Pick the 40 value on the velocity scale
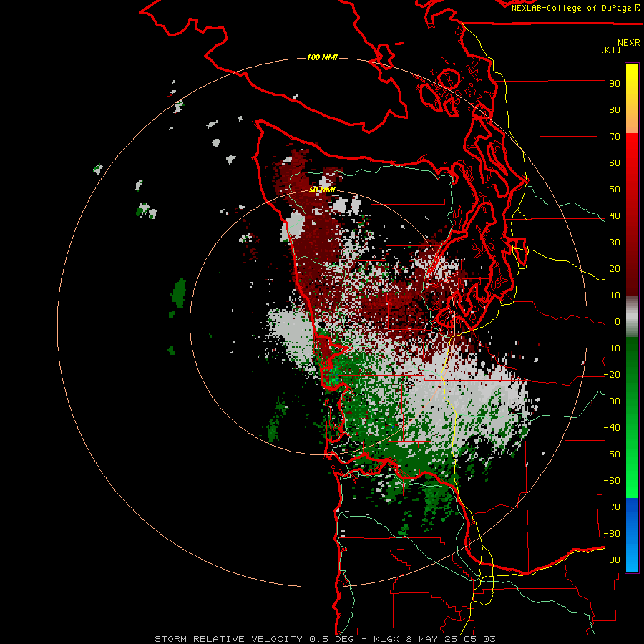The width and height of the screenshot is (644, 644). (x=615, y=216)
